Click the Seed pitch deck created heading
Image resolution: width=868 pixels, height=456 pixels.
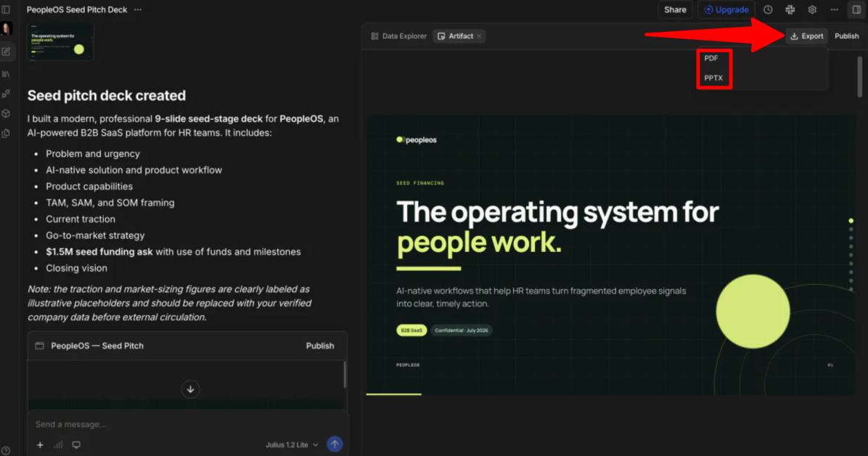coord(106,95)
